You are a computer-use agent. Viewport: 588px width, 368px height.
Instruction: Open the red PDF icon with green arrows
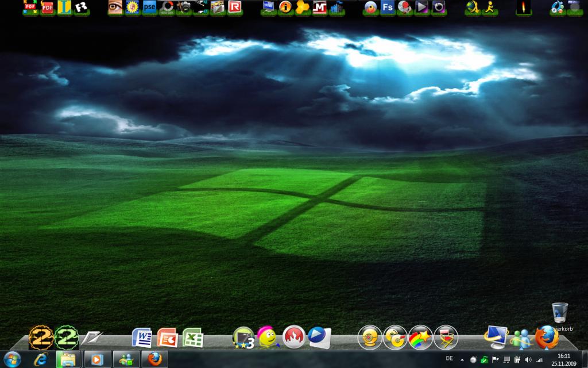coord(30,7)
